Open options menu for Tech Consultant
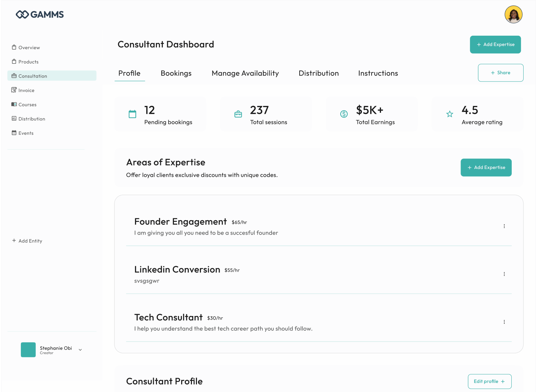Image resolution: width=538 pixels, height=392 pixels. click(504, 322)
